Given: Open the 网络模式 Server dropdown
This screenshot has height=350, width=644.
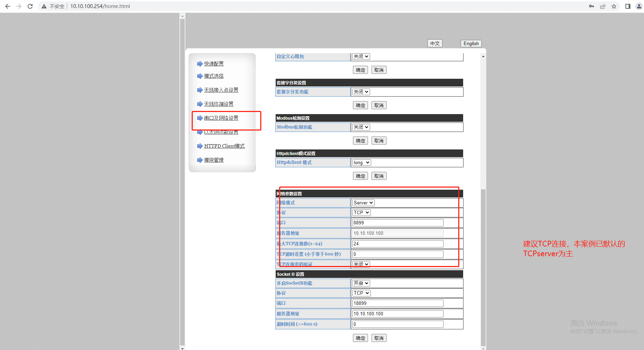Looking at the screenshot, I should pyautogui.click(x=363, y=203).
